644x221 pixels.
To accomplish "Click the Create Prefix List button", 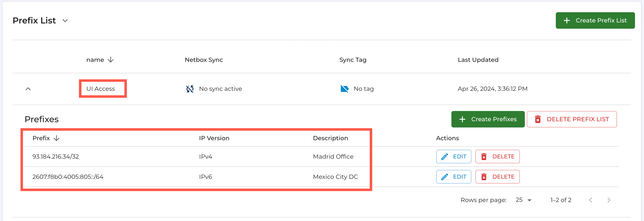I will (595, 20).
